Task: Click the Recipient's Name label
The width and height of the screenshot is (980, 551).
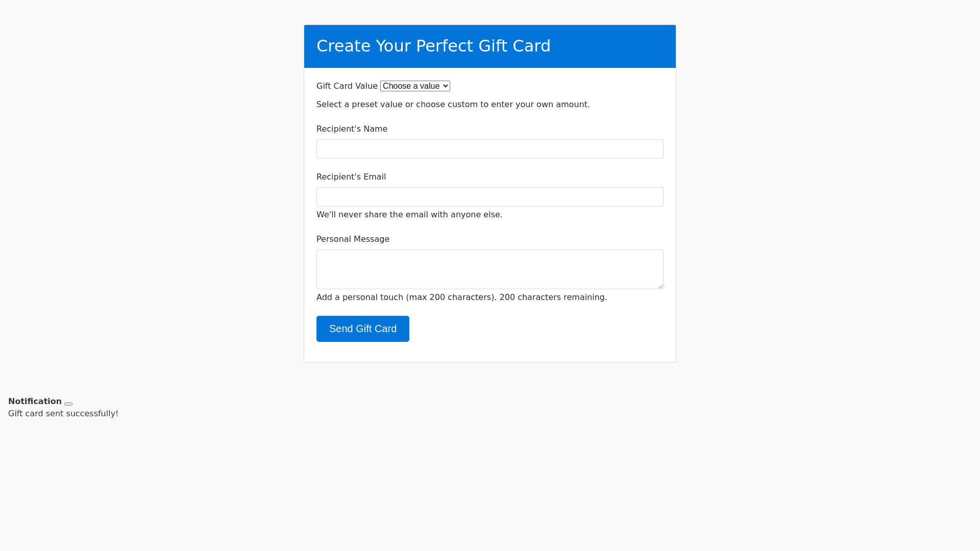Action: 352,129
